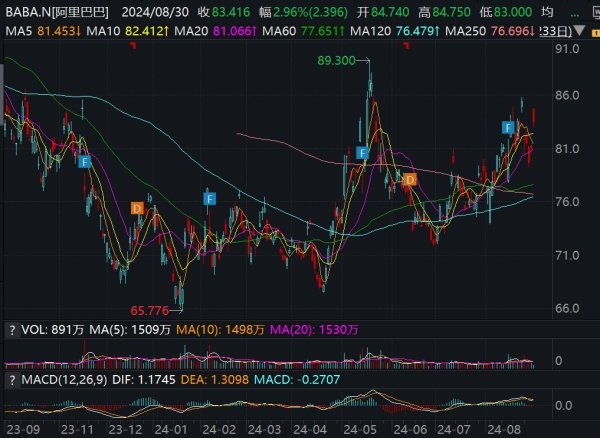The image size is (600, 438).
Task: Click the 23-12 date axis label
Action: (x=126, y=430)
